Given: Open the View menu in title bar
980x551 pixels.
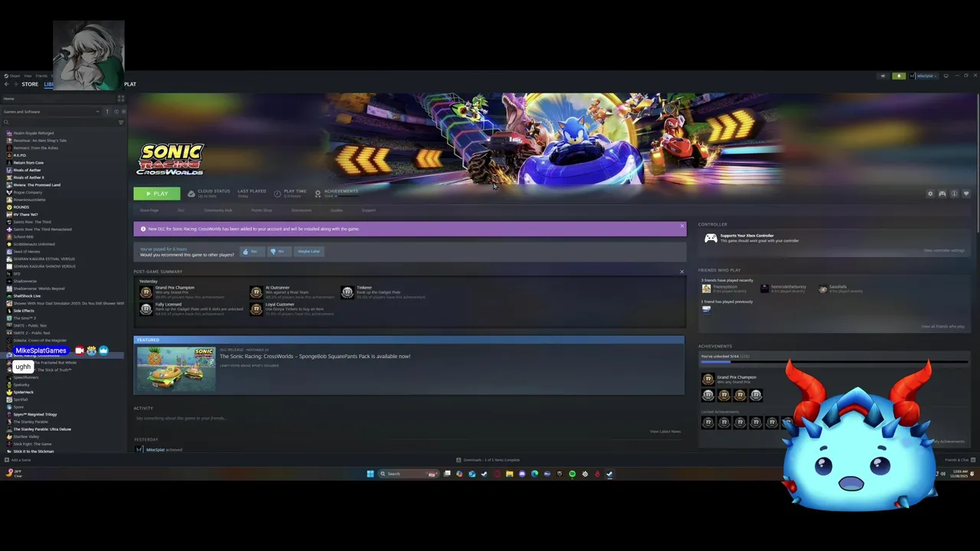Looking at the screenshot, I should pos(28,76).
